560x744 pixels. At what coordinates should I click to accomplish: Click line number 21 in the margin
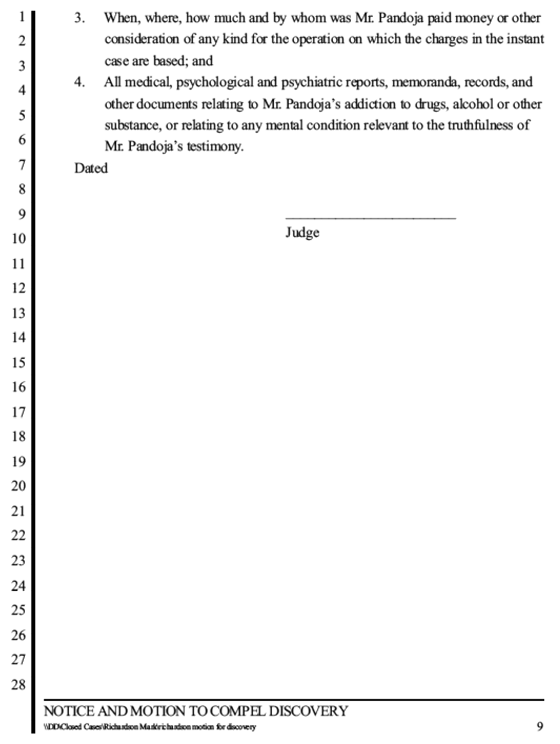[18, 511]
